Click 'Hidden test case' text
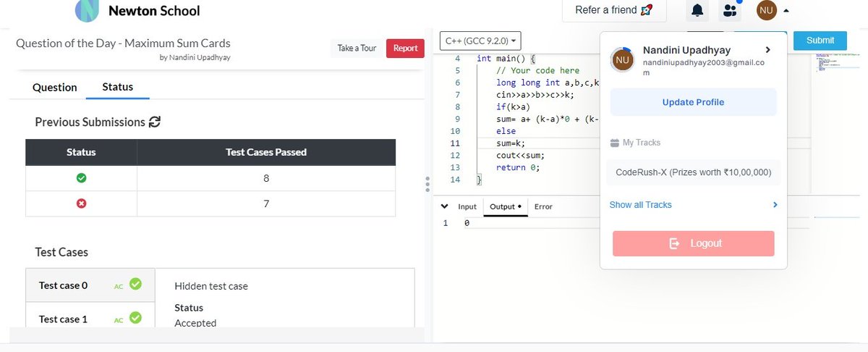868x352 pixels. click(x=211, y=286)
